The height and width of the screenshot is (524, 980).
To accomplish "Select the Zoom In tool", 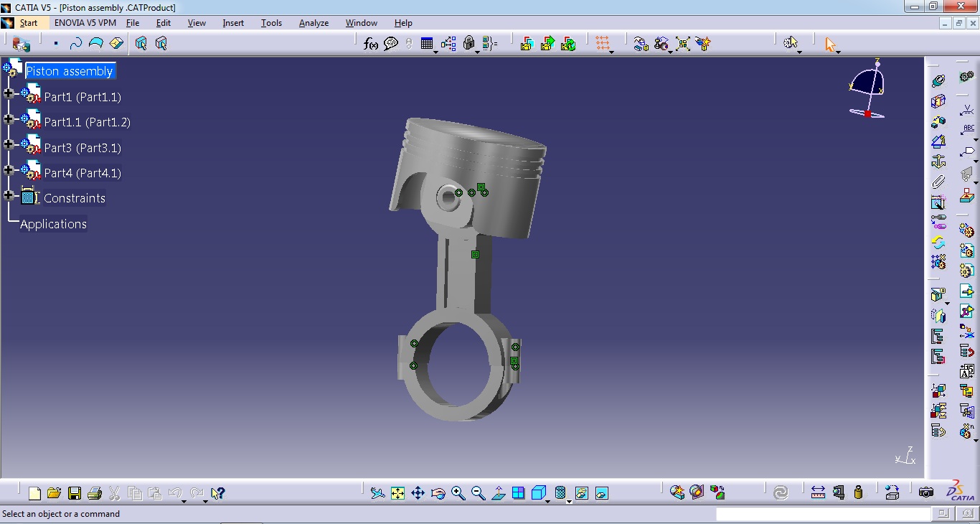I will click(459, 493).
